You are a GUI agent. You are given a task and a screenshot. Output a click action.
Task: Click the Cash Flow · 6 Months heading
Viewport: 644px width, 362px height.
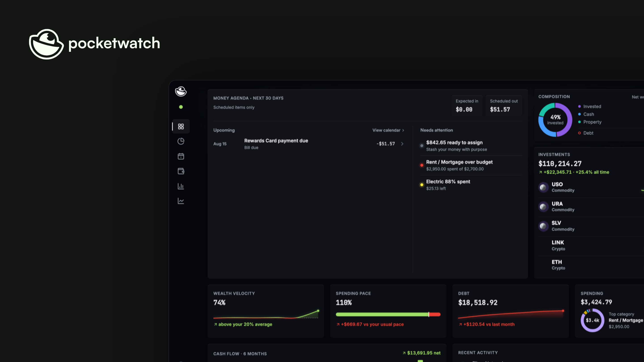pos(240,354)
